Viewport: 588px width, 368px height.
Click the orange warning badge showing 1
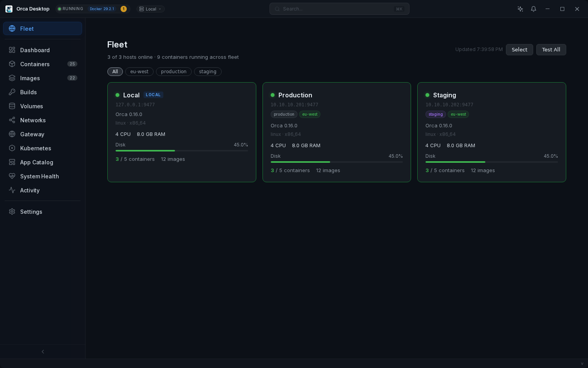(124, 9)
